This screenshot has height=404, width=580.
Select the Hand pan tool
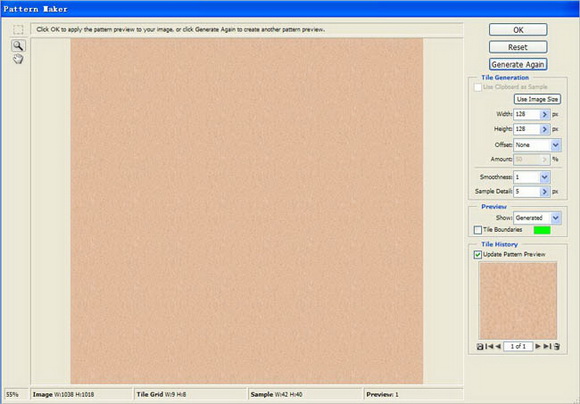[x=18, y=59]
